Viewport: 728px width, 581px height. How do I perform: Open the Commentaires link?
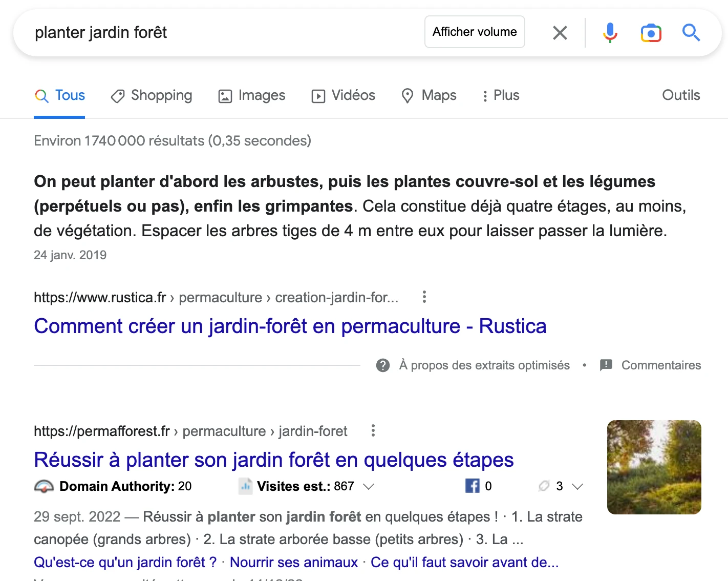click(661, 365)
